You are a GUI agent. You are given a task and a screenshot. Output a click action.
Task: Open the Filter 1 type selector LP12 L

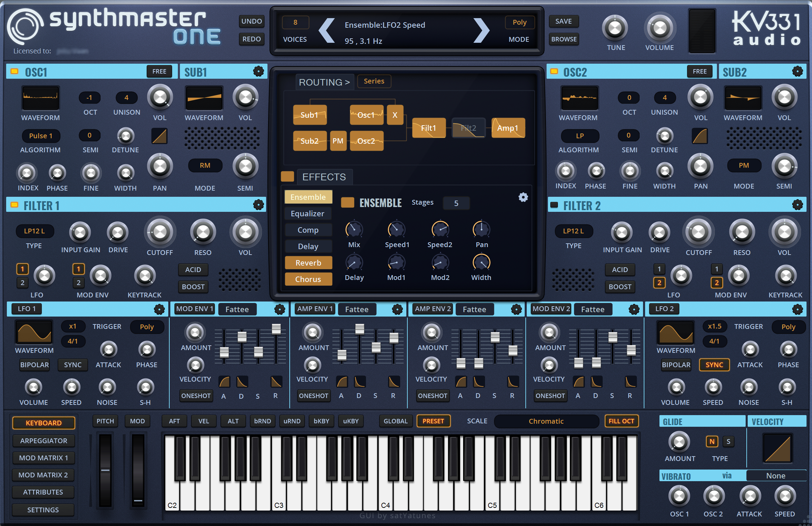click(x=35, y=231)
